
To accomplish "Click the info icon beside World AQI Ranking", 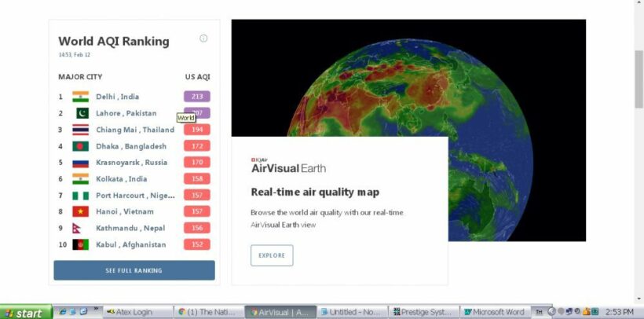I will [x=203, y=38].
